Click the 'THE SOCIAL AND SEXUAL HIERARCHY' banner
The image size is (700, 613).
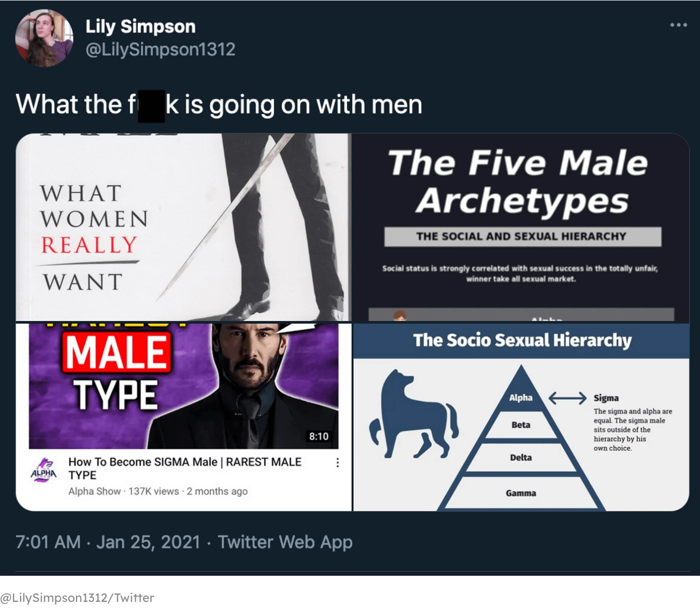522,237
